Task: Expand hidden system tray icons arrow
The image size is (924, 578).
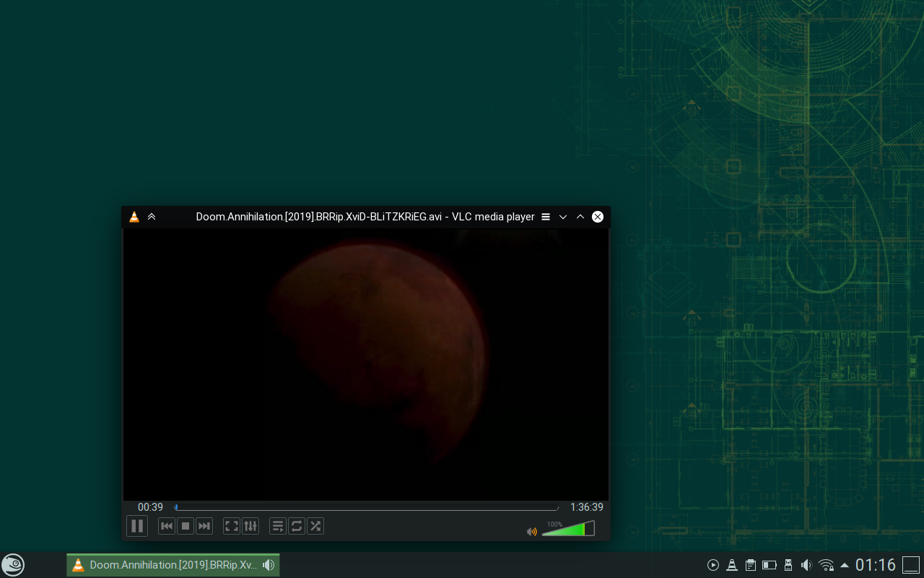Action: point(845,565)
